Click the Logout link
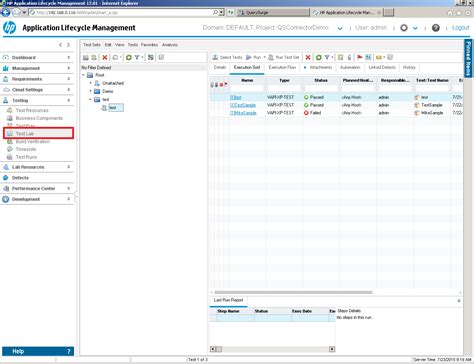This screenshot has width=474, height=364. [x=460, y=28]
